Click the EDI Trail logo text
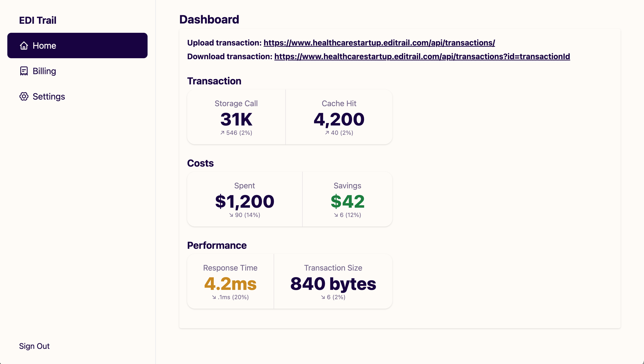 click(37, 20)
